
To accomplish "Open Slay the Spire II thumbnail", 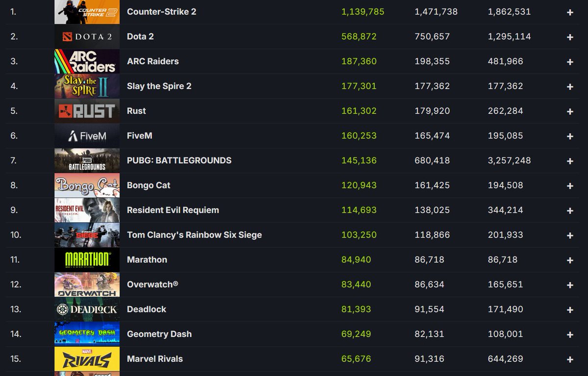I will pos(87,86).
